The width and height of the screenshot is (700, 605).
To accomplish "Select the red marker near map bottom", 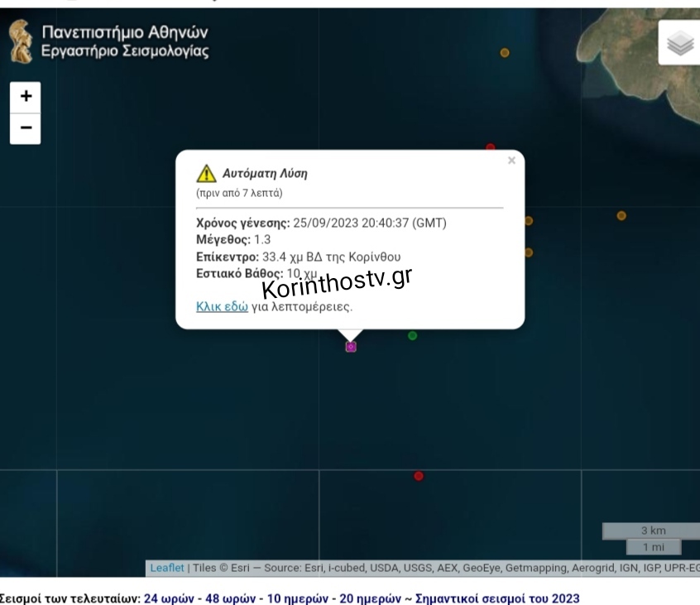I will click(x=419, y=476).
